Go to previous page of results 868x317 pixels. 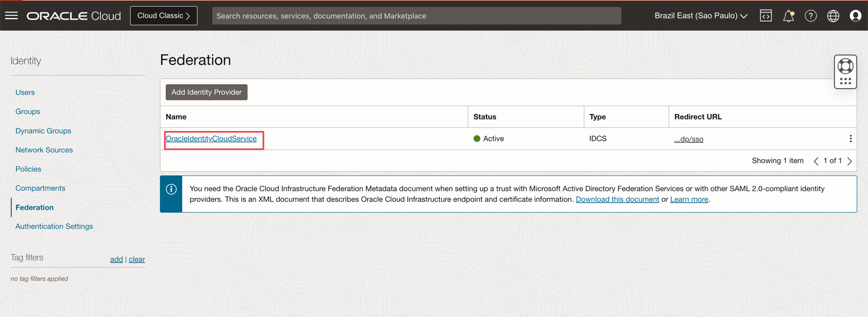point(816,161)
